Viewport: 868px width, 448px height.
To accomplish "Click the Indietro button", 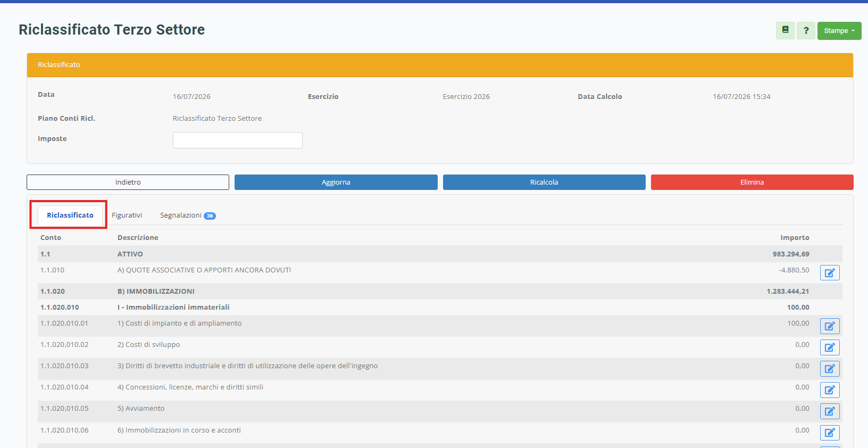I will click(128, 182).
